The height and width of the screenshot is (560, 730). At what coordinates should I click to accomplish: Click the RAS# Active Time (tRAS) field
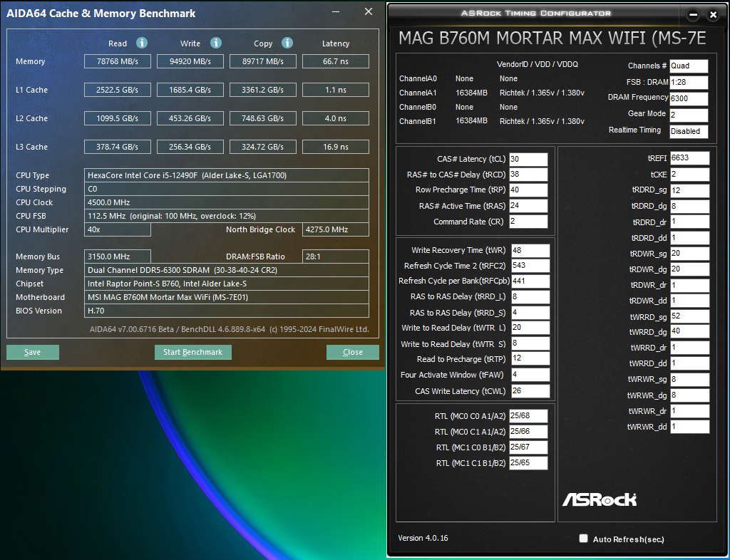click(x=528, y=206)
